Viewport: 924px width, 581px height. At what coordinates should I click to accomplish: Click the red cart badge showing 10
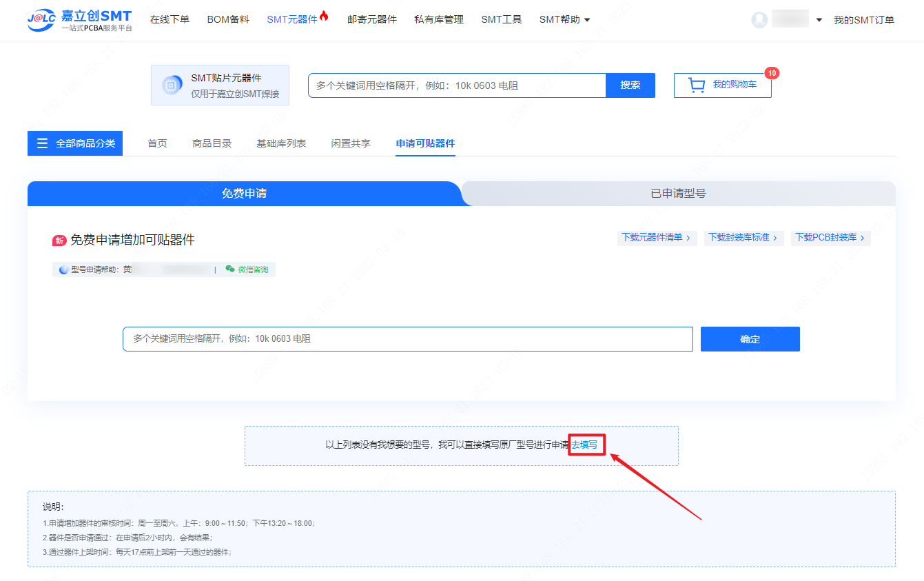772,73
